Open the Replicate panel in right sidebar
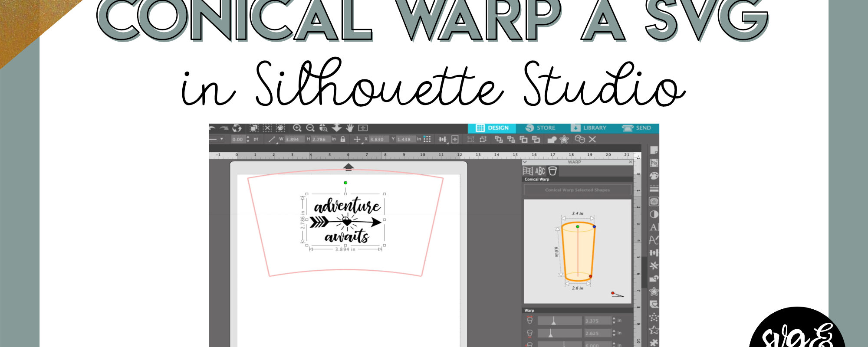Image resolution: width=868 pixels, height=347 pixels. (x=654, y=265)
